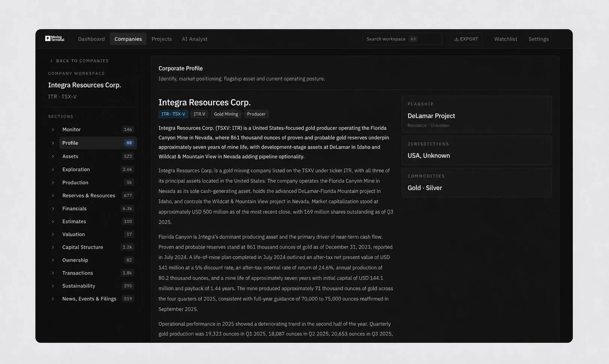Click the 2.6k count badge on Exploration
609x364 pixels.
[127, 170]
